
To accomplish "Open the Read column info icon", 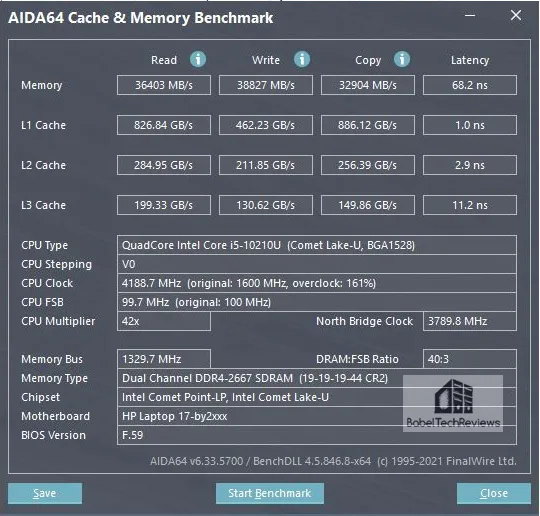I will coord(198,59).
